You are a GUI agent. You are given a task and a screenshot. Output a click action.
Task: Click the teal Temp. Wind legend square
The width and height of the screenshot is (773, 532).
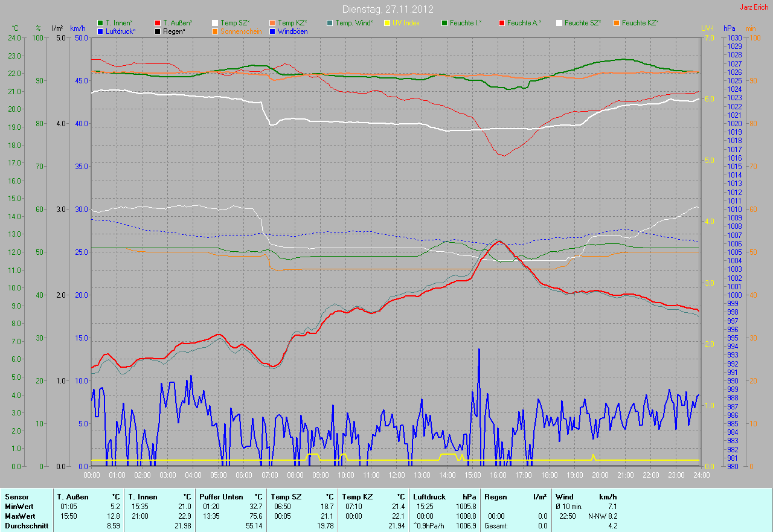coord(330,23)
